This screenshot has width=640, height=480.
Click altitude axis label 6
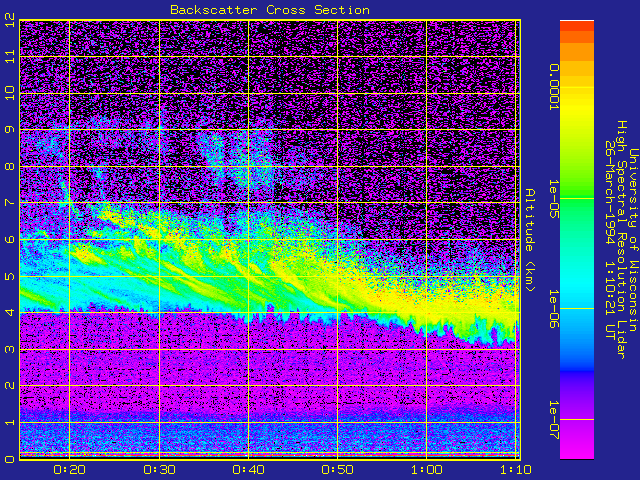tap(10, 239)
